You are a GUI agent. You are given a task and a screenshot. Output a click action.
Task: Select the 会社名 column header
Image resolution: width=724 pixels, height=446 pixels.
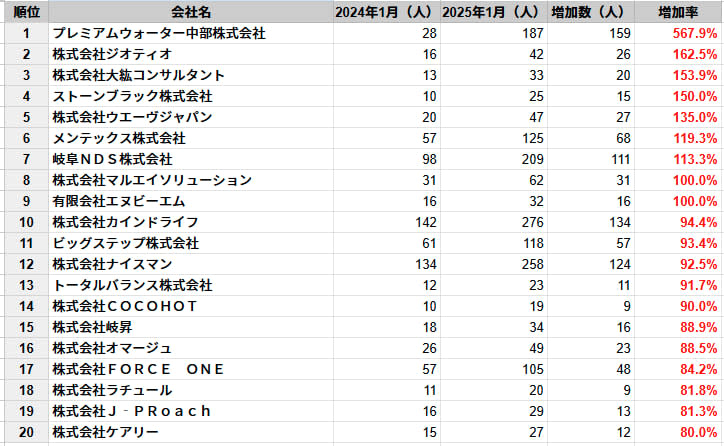coord(191,12)
